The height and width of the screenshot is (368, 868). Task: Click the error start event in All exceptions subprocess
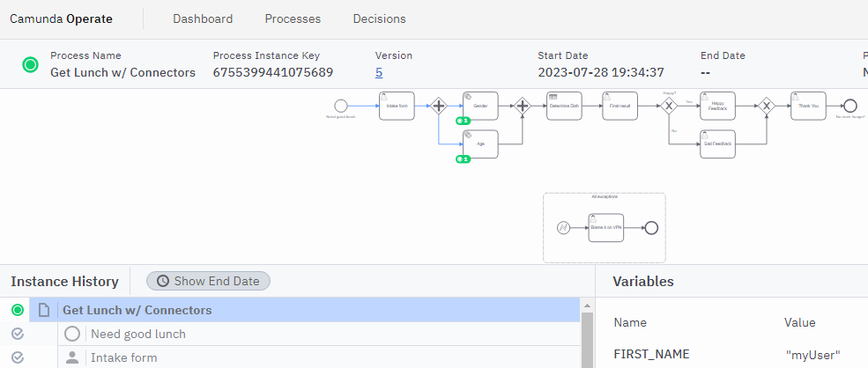(563, 228)
